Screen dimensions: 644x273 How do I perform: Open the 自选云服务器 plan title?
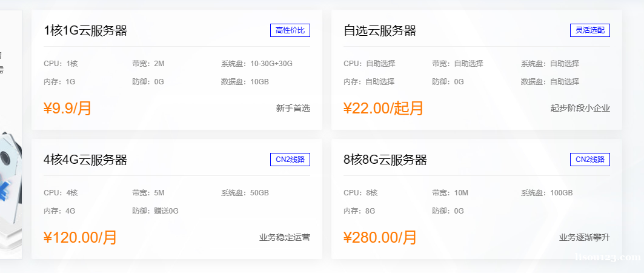point(380,31)
